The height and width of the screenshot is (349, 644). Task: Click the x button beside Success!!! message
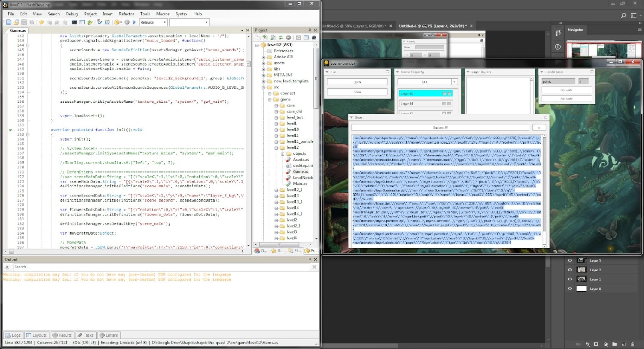539,127
